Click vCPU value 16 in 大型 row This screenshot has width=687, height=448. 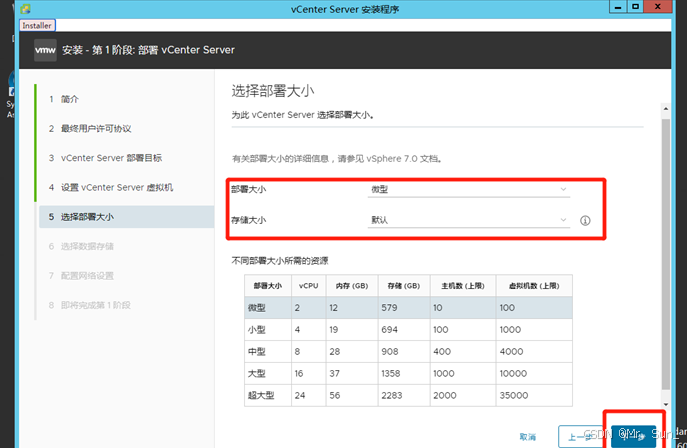[299, 374]
